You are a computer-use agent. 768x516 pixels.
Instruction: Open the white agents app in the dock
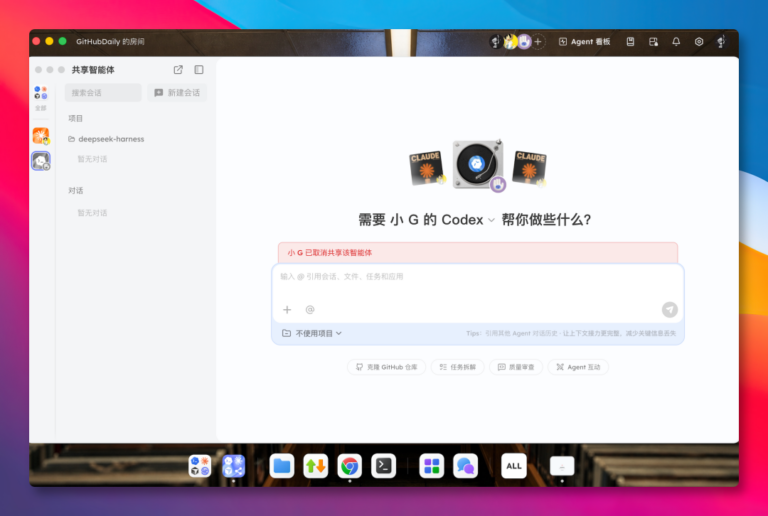coord(200,466)
